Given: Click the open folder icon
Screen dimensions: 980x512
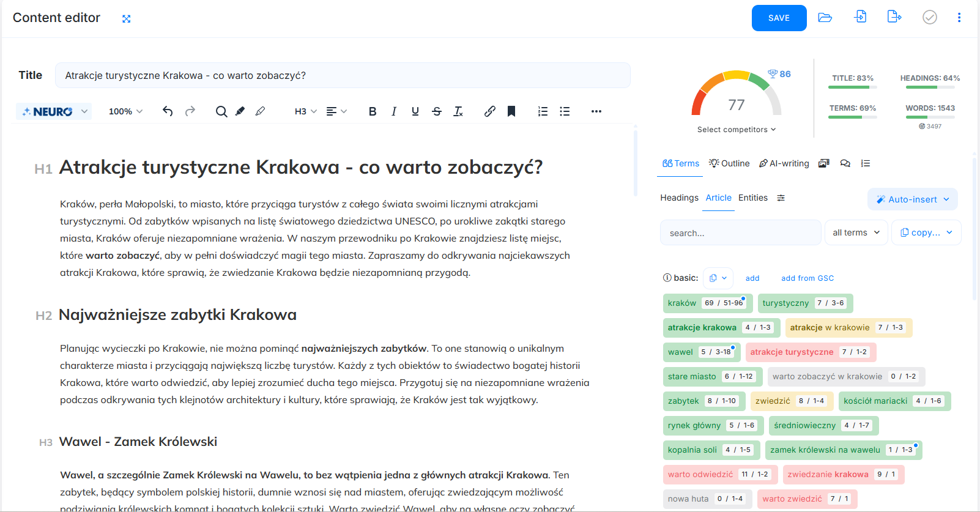Looking at the screenshot, I should click(825, 18).
